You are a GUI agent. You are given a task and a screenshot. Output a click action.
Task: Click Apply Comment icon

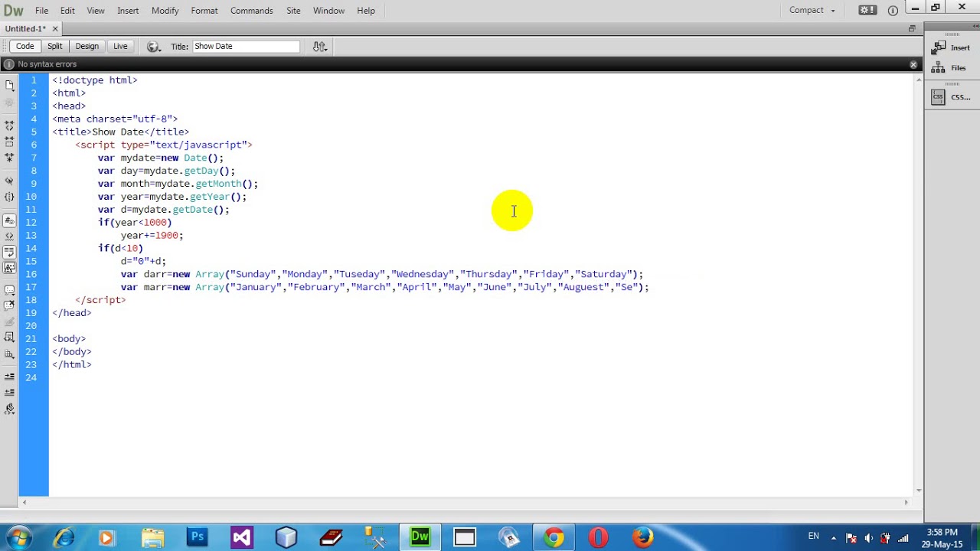[x=9, y=290]
